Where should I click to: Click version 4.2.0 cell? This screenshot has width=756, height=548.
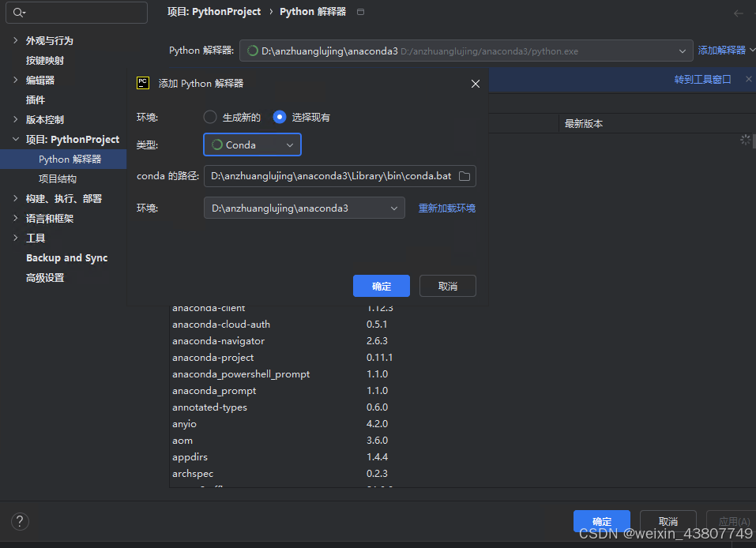click(377, 424)
